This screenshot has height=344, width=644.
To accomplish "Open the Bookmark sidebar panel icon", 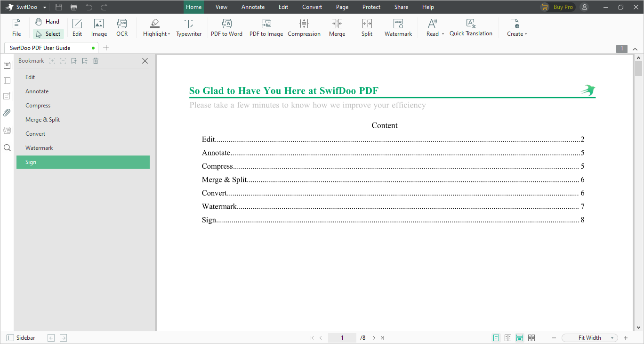I will point(7,65).
